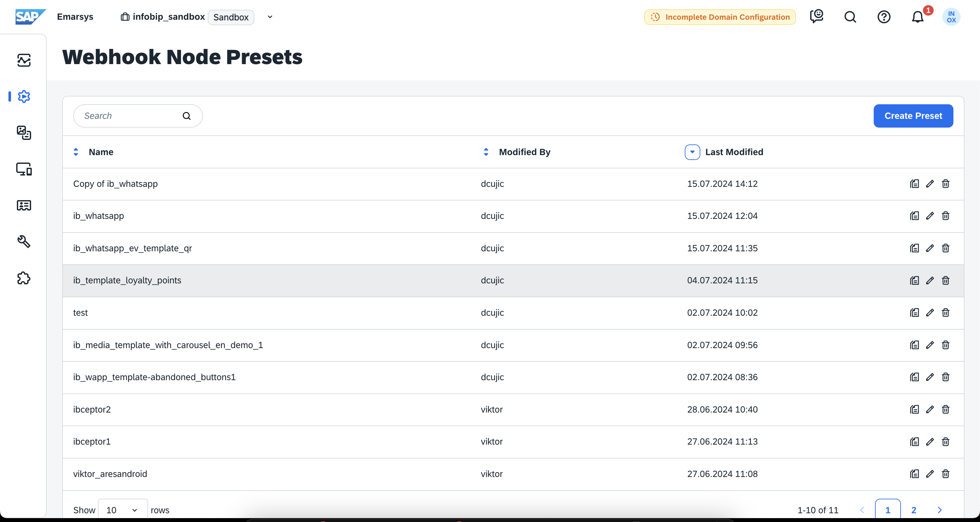
Task: Copy the viktor_aresandroid preset
Action: point(914,474)
